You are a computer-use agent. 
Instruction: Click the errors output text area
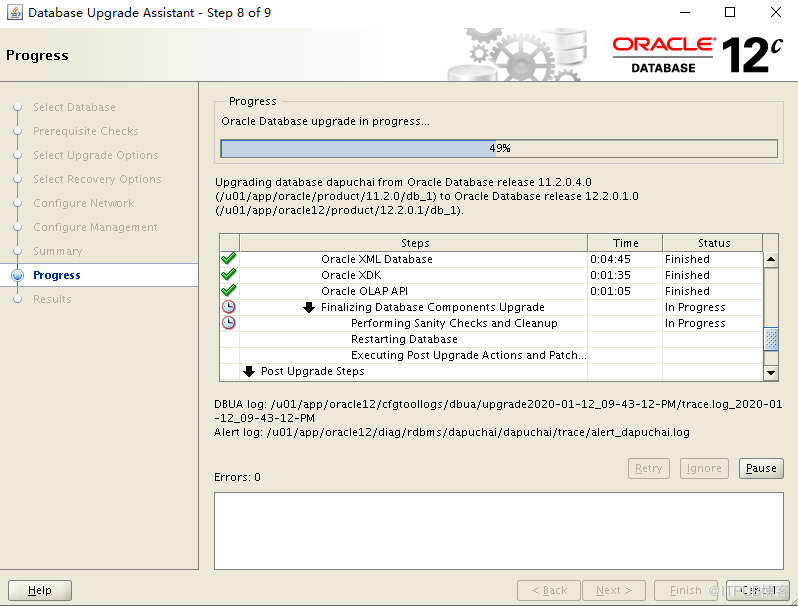pyautogui.click(x=499, y=531)
